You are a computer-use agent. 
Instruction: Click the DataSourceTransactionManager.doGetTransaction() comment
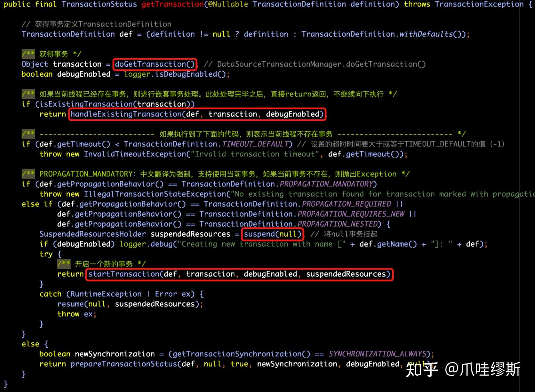click(315, 64)
